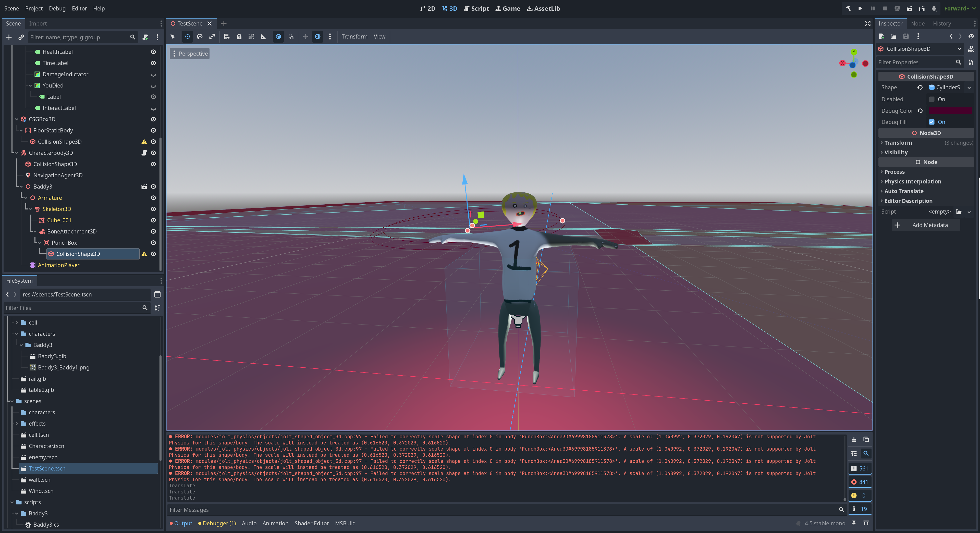This screenshot has width=980, height=533.
Task: Uncheck the Debug Fill On checkbox
Action: [932, 122]
